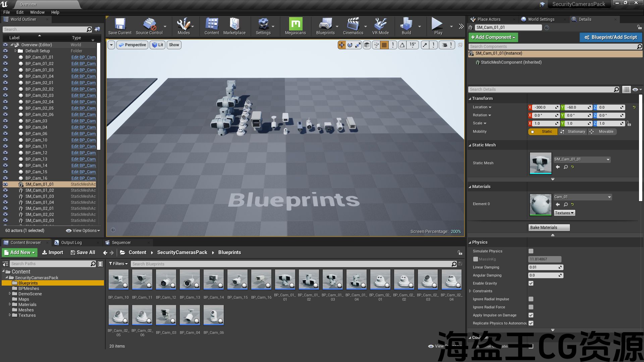
Task: Disable the Enable Gravity checkbox
Action: pos(531,283)
